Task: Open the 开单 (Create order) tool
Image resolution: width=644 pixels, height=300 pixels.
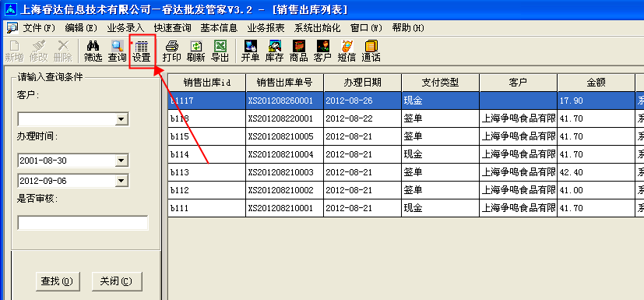Action: pyautogui.click(x=251, y=51)
